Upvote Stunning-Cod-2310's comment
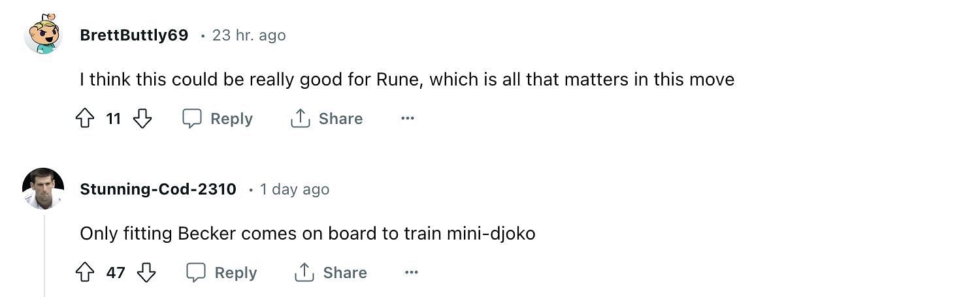Viewport: 980px width, 297px height. [x=86, y=273]
